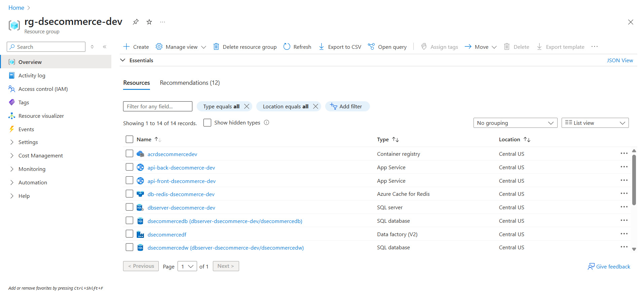Click the Home breadcrumb link
Screen dimensions: 644x292
pos(16,7)
